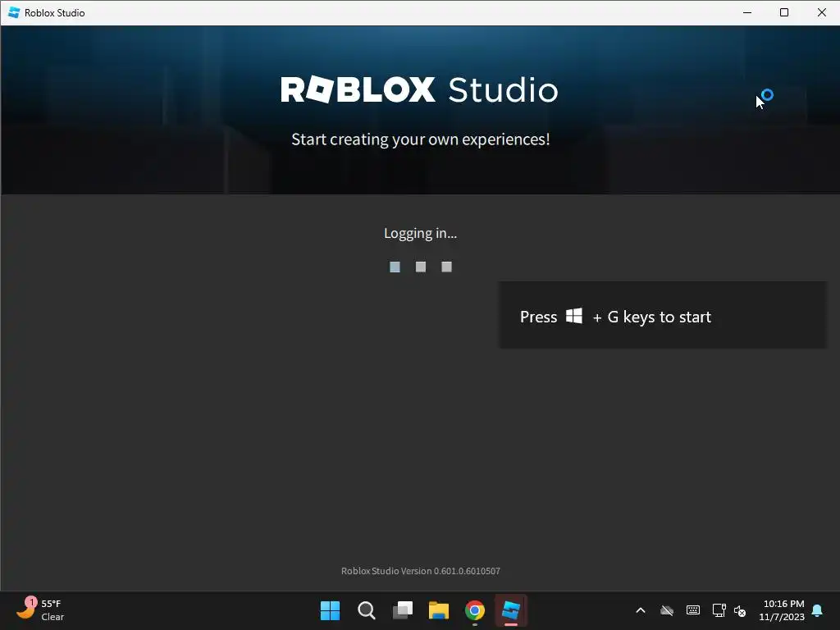Open notifications bell icon
The image size is (840, 630).
[817, 610]
